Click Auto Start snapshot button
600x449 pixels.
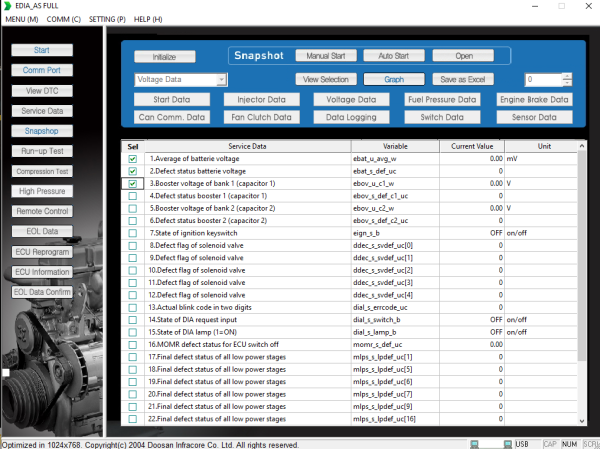tap(394, 56)
